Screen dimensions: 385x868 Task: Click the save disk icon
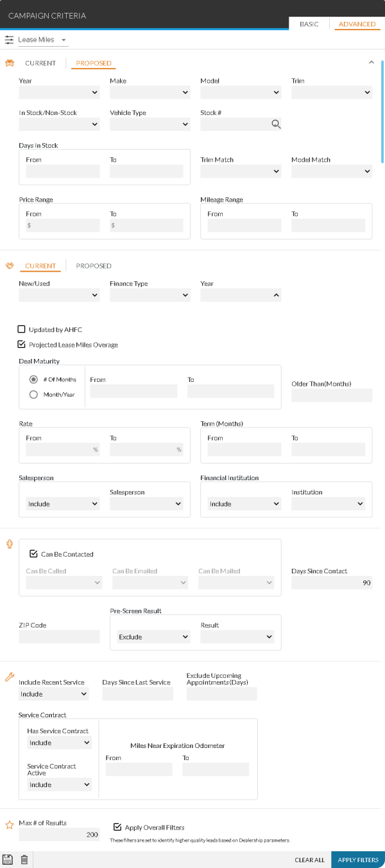[x=8, y=860]
